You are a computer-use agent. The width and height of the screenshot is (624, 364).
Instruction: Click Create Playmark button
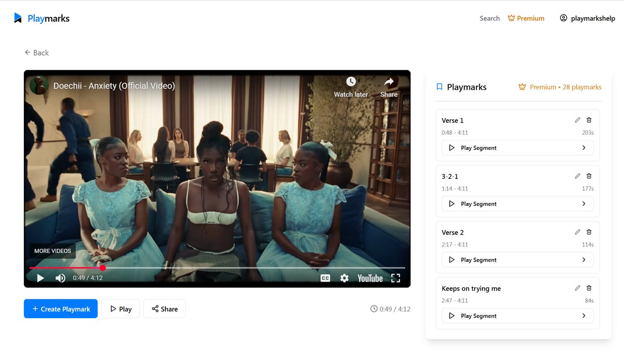(61, 309)
